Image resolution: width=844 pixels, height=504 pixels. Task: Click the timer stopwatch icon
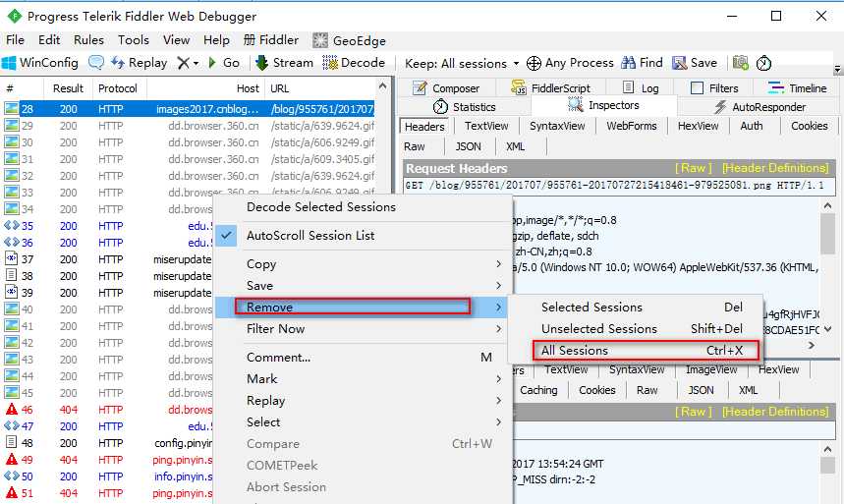pyautogui.click(x=763, y=63)
